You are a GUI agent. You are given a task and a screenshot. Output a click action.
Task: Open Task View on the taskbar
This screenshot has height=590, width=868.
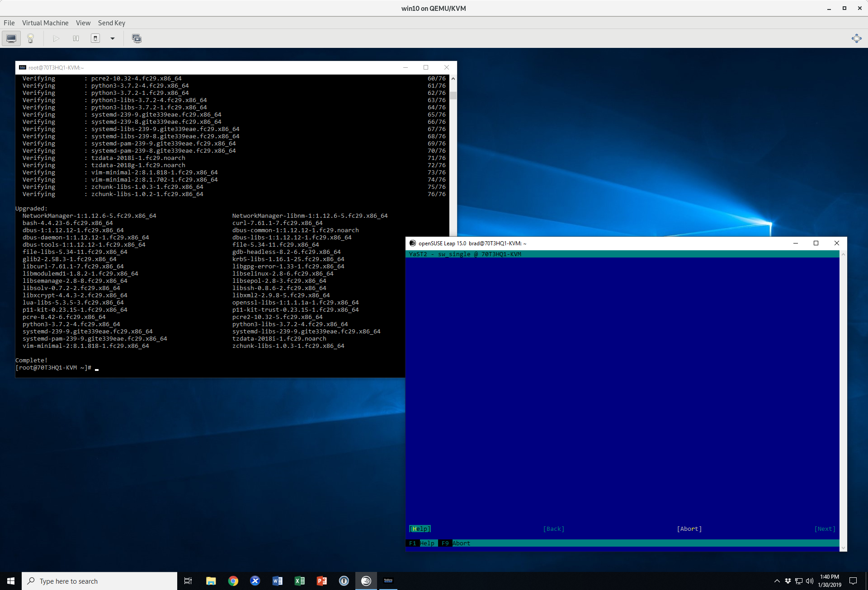(x=188, y=581)
